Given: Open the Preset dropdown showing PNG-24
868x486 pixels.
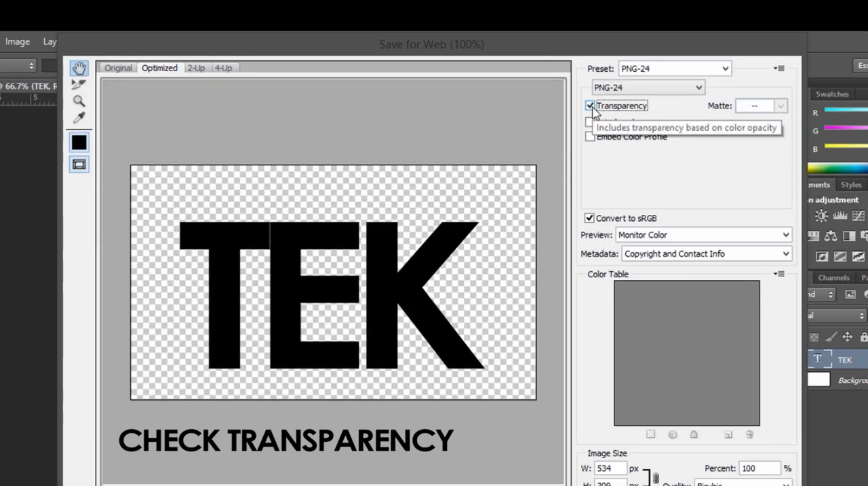Looking at the screenshot, I should click(x=675, y=68).
